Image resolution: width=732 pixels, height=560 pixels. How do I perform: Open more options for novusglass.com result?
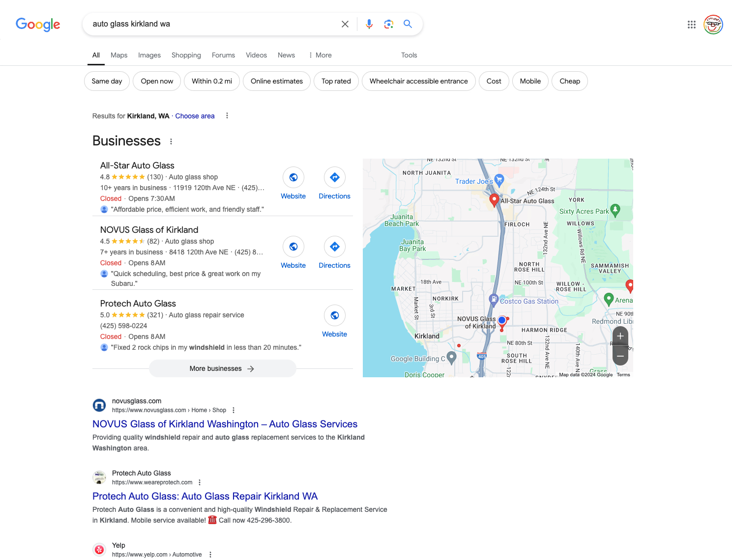click(234, 410)
